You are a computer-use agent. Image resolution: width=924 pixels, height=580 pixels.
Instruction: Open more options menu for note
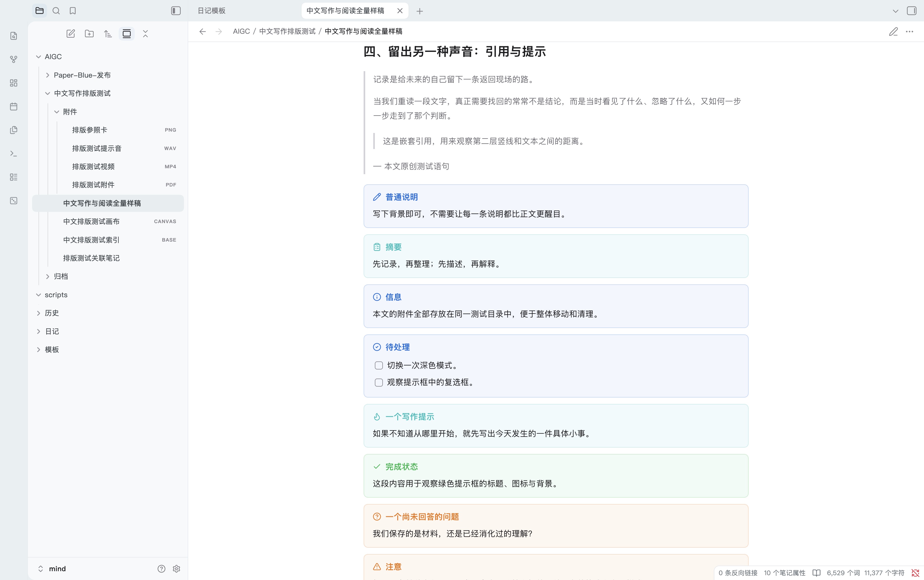[x=910, y=32]
